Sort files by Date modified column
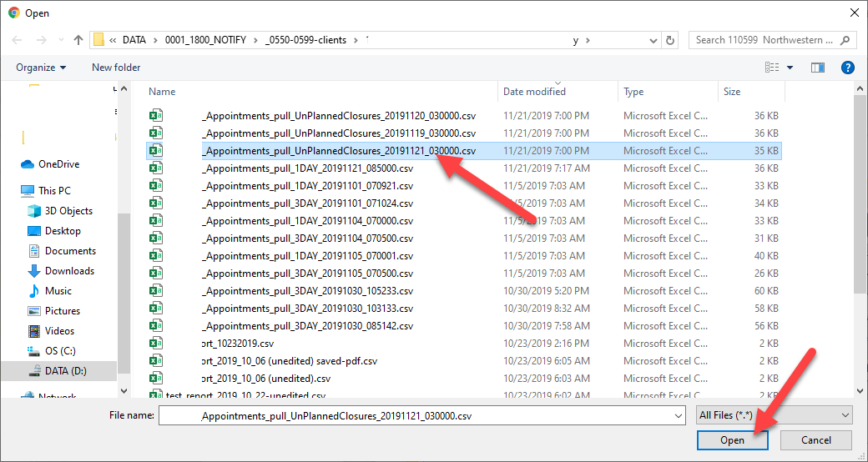The image size is (868, 462). (534, 92)
